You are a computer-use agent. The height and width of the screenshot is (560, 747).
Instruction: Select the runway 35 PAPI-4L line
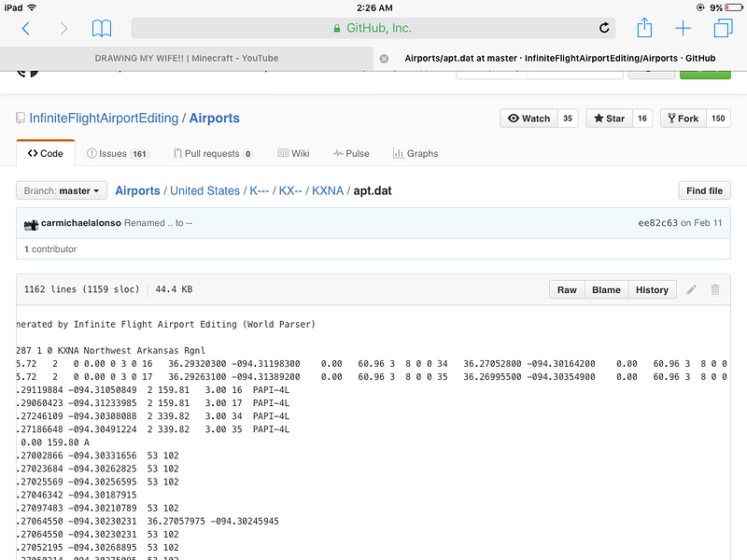pyautogui.click(x=152, y=429)
